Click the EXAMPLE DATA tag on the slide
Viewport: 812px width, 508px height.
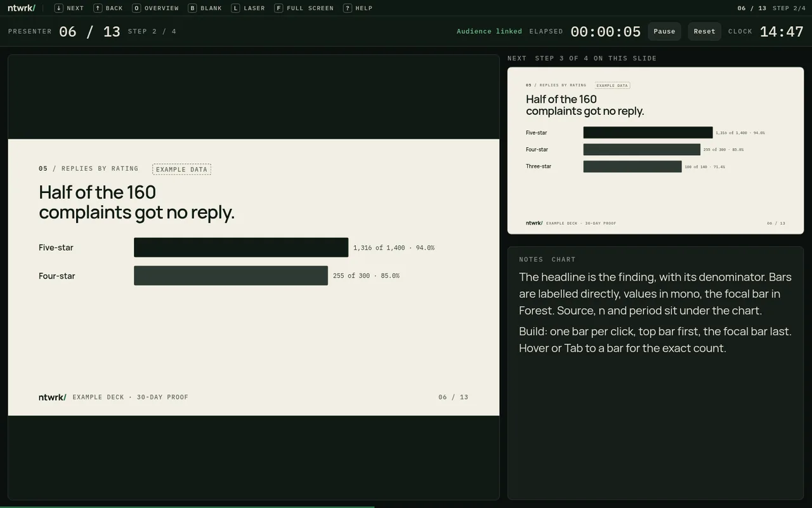pos(181,169)
